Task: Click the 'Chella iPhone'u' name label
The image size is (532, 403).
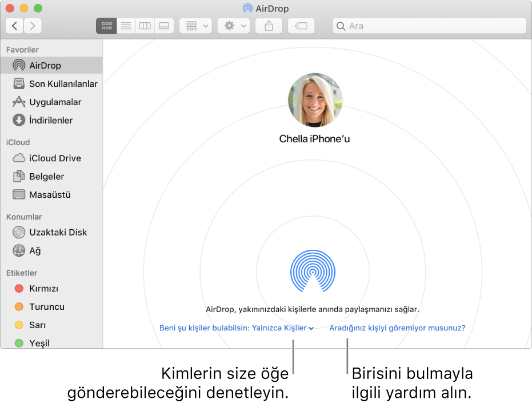Action: coord(314,139)
